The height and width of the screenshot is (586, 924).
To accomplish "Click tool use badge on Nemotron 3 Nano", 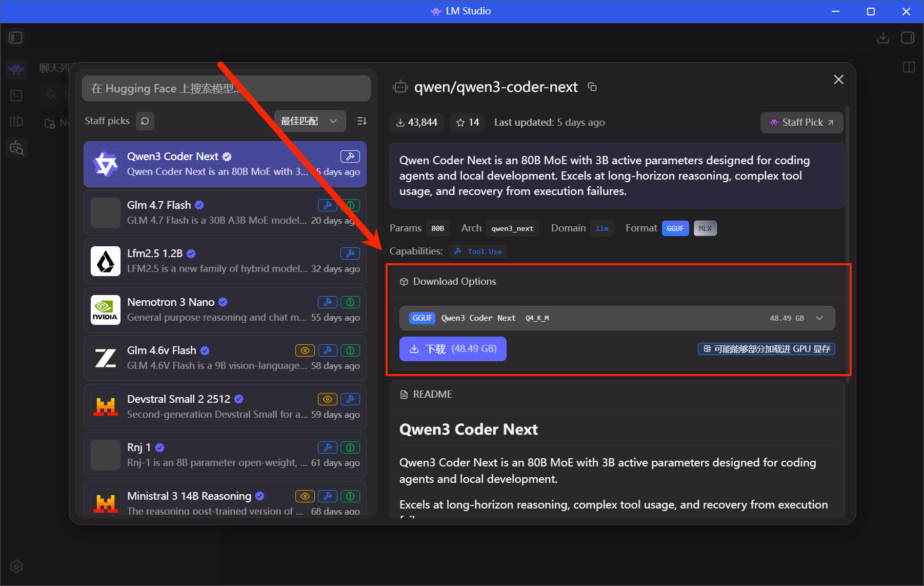I will pyautogui.click(x=328, y=302).
